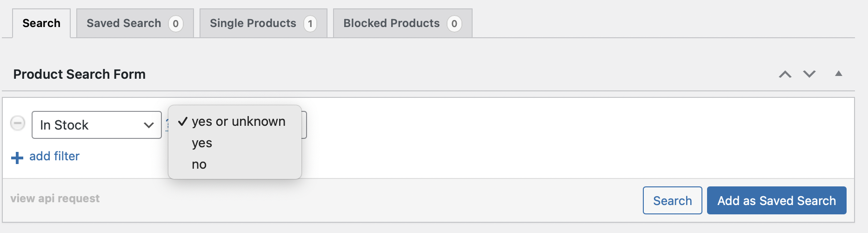This screenshot has height=233, width=868.
Task: Switch to the Saved Search tab
Action: coord(135,23)
